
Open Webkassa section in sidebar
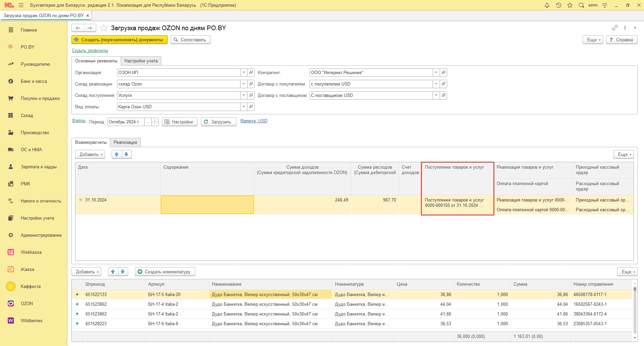(31, 252)
